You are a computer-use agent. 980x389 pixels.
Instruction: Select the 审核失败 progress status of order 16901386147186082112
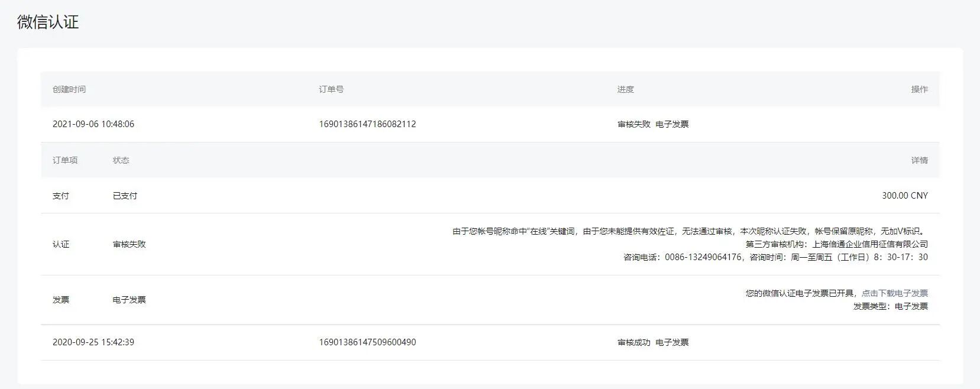pos(633,124)
